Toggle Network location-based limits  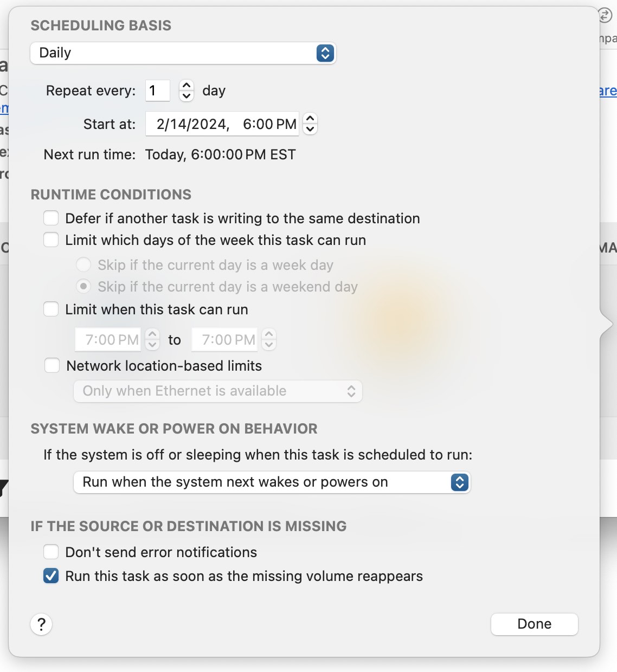(52, 365)
